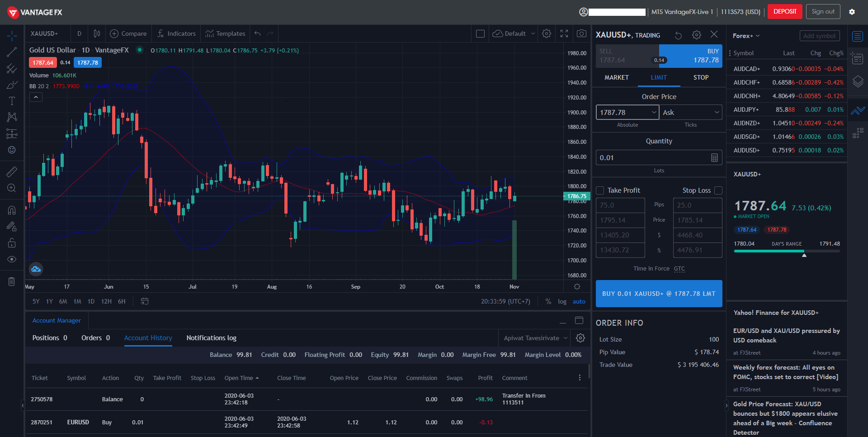Image resolution: width=868 pixels, height=437 pixels.
Task: Hide all drawings with eye icon
Action: [12, 259]
